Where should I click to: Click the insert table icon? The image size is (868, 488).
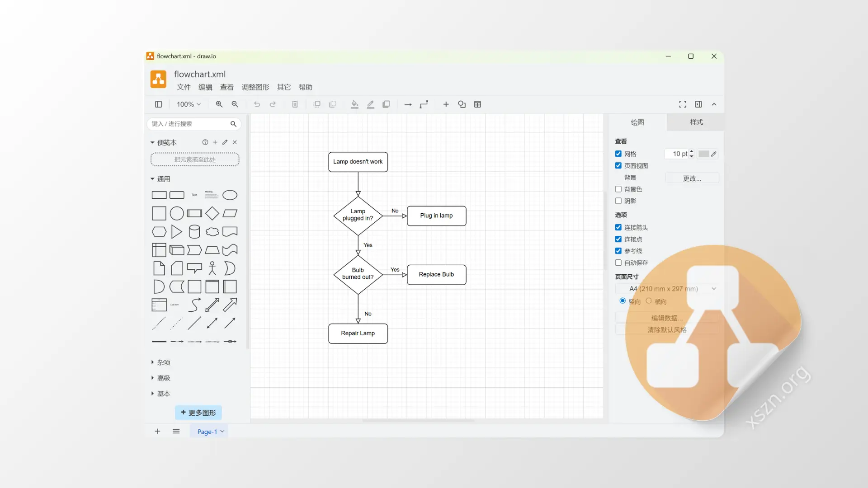[x=478, y=104]
